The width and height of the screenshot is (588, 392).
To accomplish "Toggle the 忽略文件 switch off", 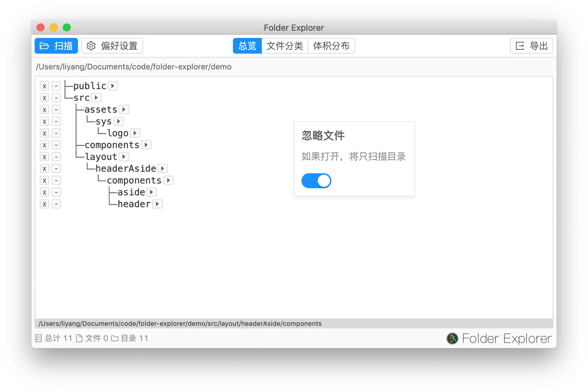I will pyautogui.click(x=316, y=181).
